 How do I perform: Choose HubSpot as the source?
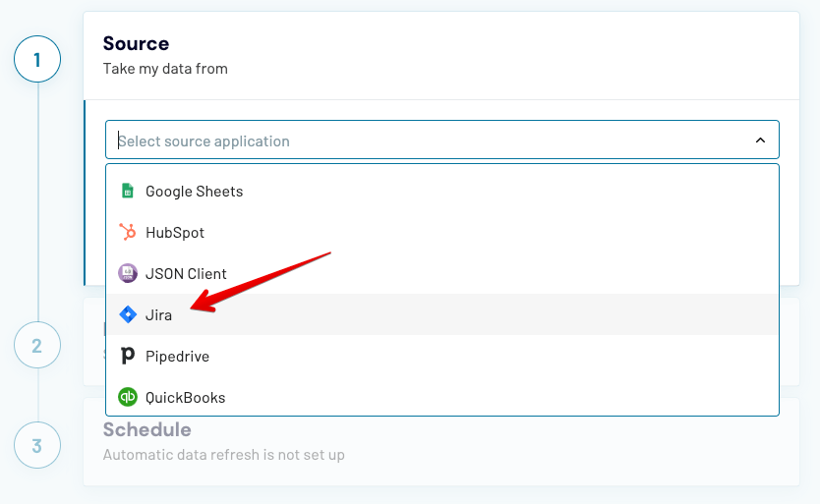(x=175, y=233)
